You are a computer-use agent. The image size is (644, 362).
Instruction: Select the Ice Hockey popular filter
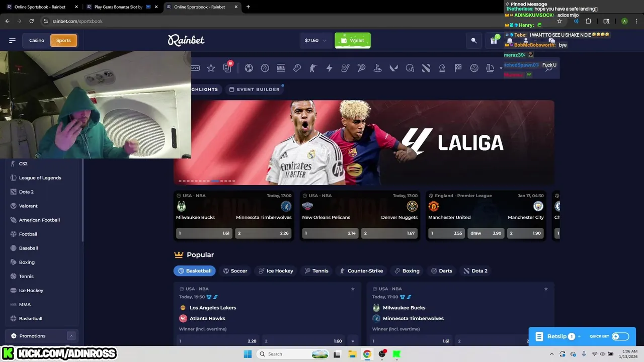[x=276, y=270]
